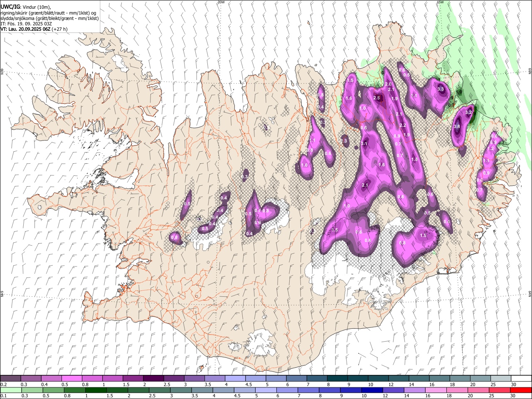Click the 'IT: Fös. 19. 09. 2025 03Z' line

pos(26,24)
